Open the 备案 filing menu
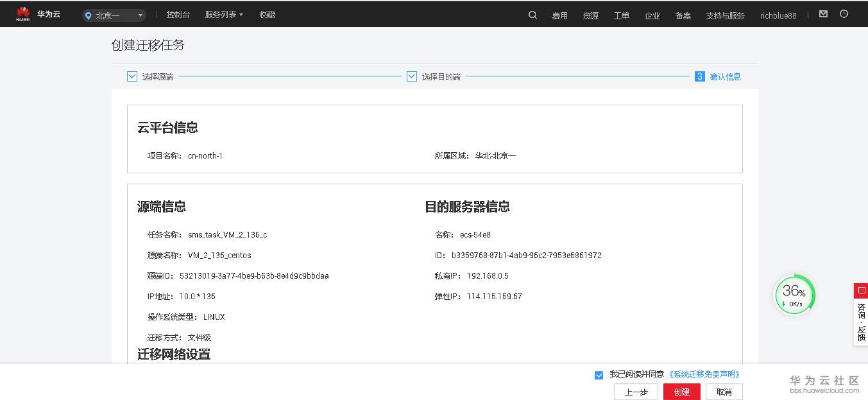The height and width of the screenshot is (400, 868). pos(683,15)
